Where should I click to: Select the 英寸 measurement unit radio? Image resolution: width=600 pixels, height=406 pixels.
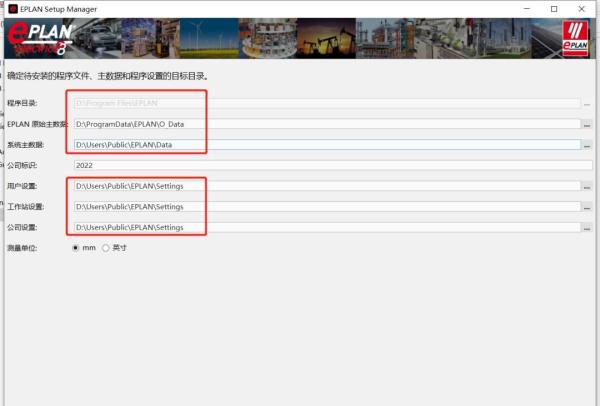(x=106, y=248)
